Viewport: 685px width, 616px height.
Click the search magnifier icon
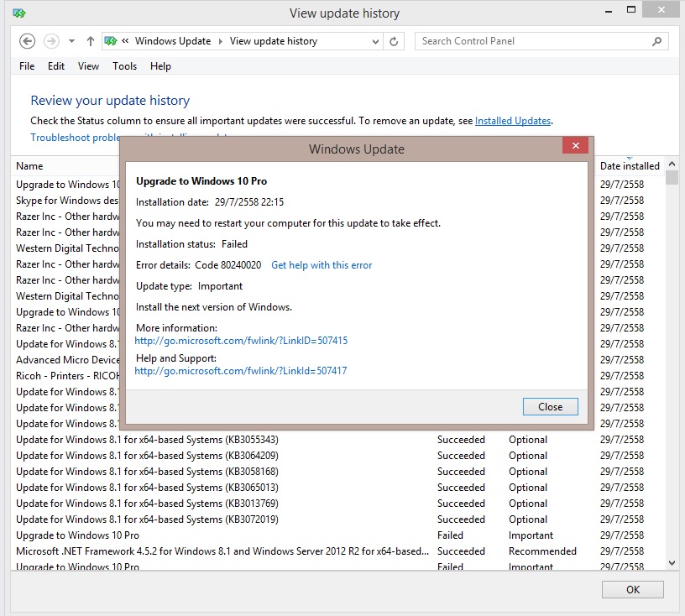pos(656,41)
